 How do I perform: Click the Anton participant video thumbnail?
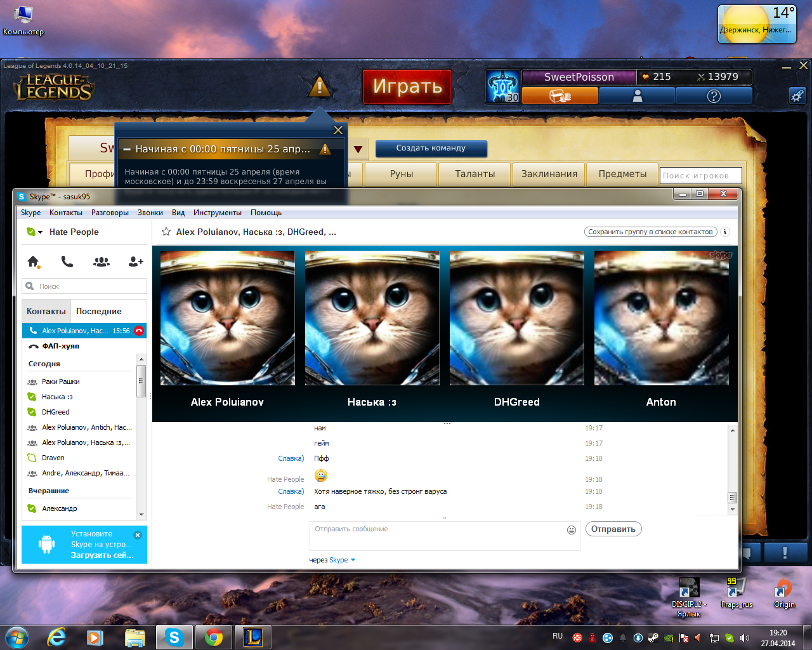tap(661, 318)
